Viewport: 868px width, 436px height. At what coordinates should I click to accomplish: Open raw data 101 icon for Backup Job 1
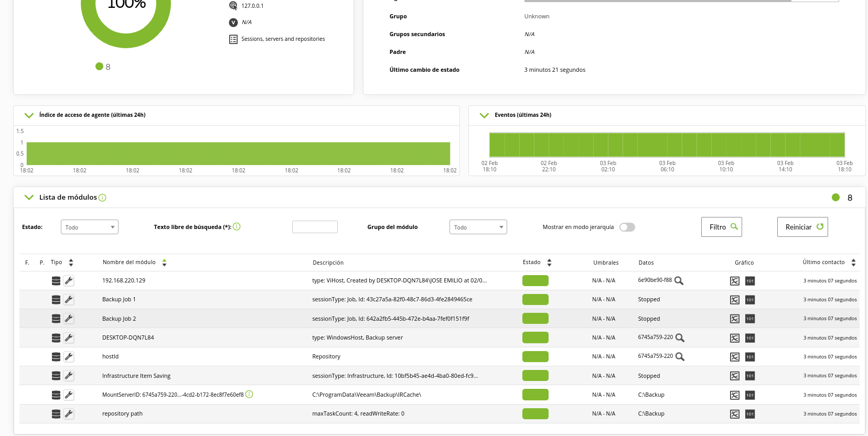tap(750, 300)
